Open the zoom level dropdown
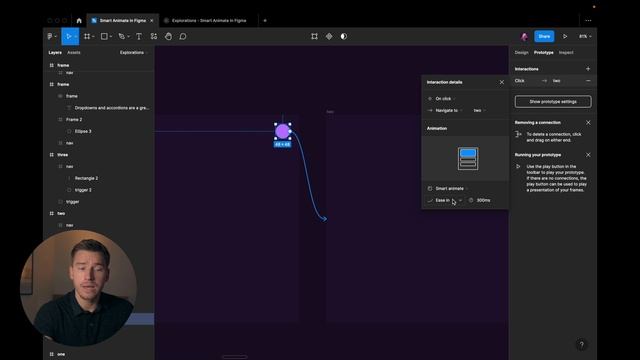 pos(585,36)
